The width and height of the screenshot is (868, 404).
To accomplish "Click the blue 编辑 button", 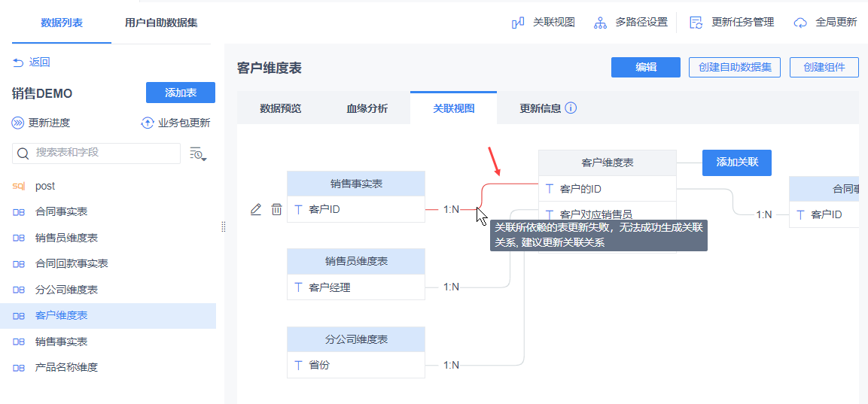I will pos(646,67).
